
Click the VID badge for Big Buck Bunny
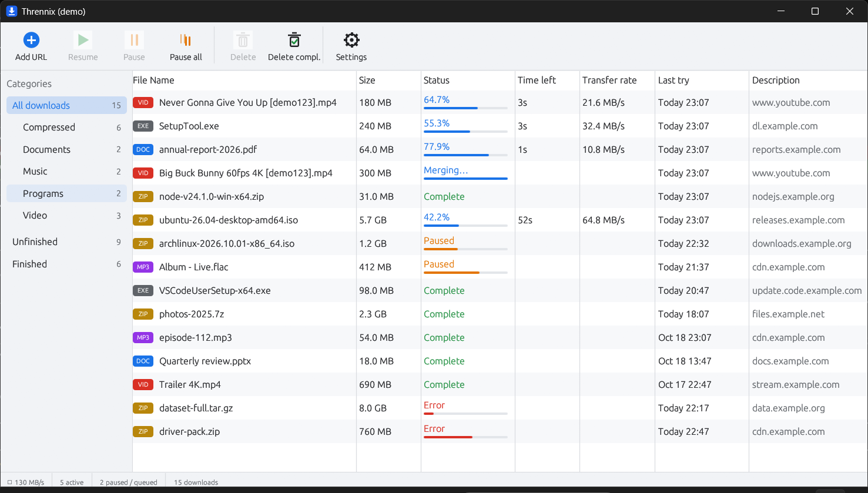(x=143, y=173)
